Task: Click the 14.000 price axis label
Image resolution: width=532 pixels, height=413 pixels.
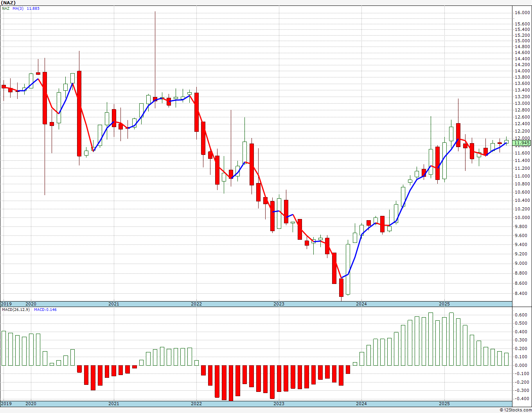Action: pyautogui.click(x=522, y=71)
